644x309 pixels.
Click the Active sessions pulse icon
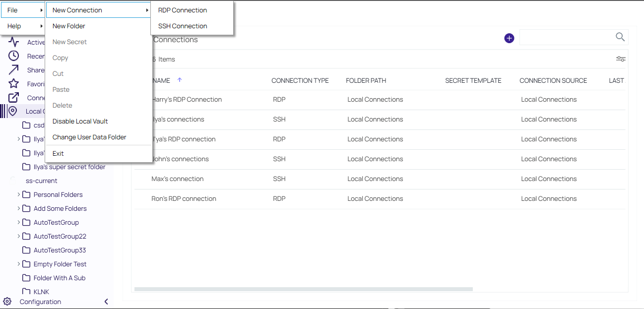[14, 42]
